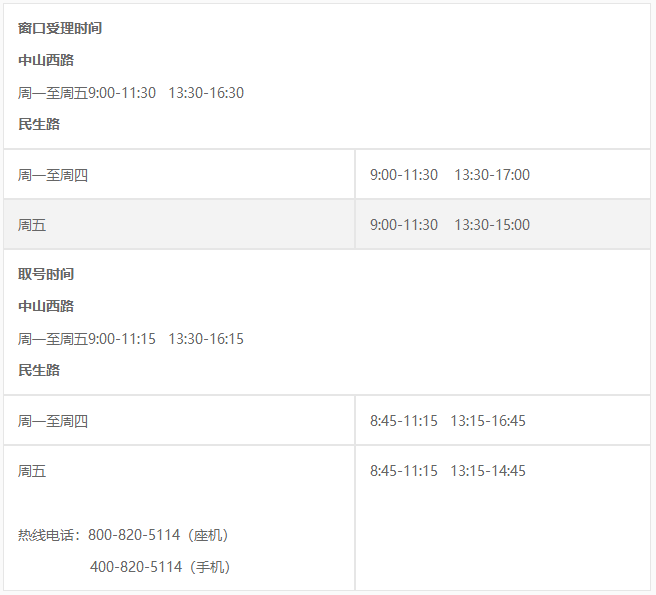Viewport: 656px width, 595px height.
Task: Select the 周五 label in last row
Action: tap(32, 471)
